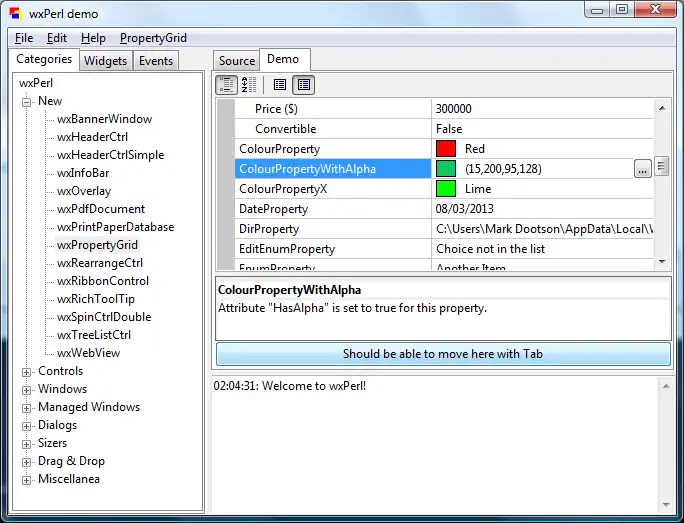The width and height of the screenshot is (684, 523).
Task: Click log panel scrollbar up arrow
Action: click(x=666, y=386)
